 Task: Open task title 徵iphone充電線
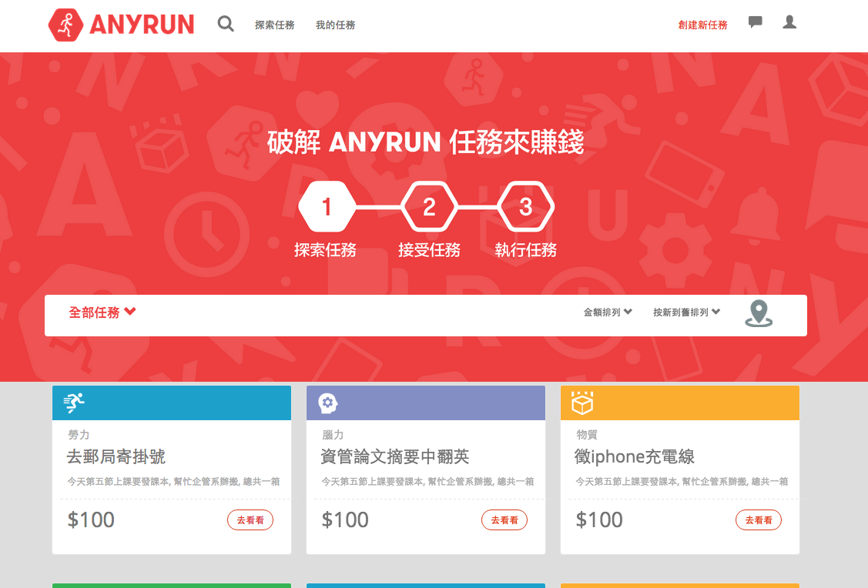pos(635,457)
